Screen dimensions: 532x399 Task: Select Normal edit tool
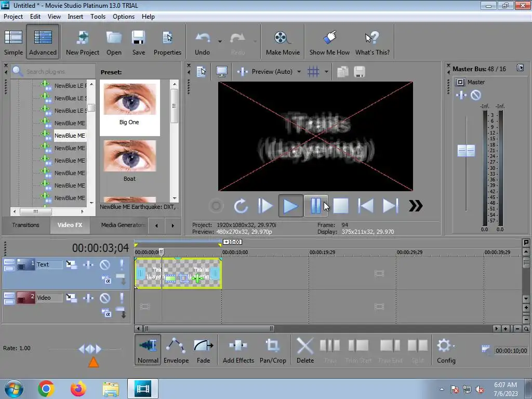pyautogui.click(x=148, y=350)
